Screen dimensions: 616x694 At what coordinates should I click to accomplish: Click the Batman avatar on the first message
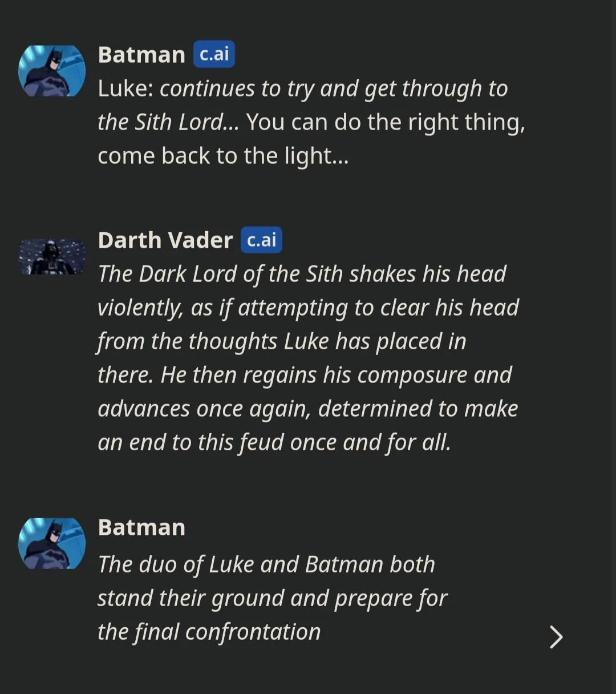click(52, 71)
